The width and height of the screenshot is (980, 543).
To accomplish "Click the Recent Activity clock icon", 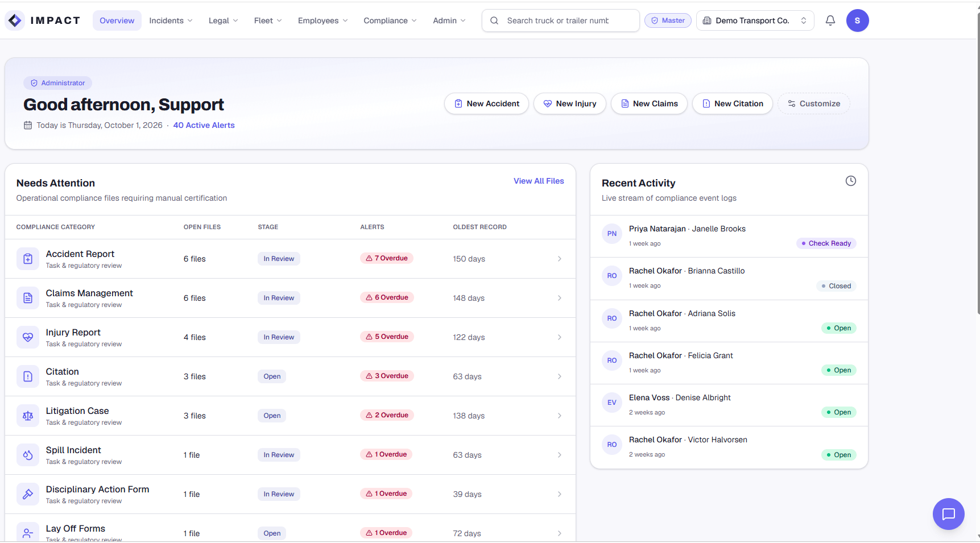I will pyautogui.click(x=850, y=181).
